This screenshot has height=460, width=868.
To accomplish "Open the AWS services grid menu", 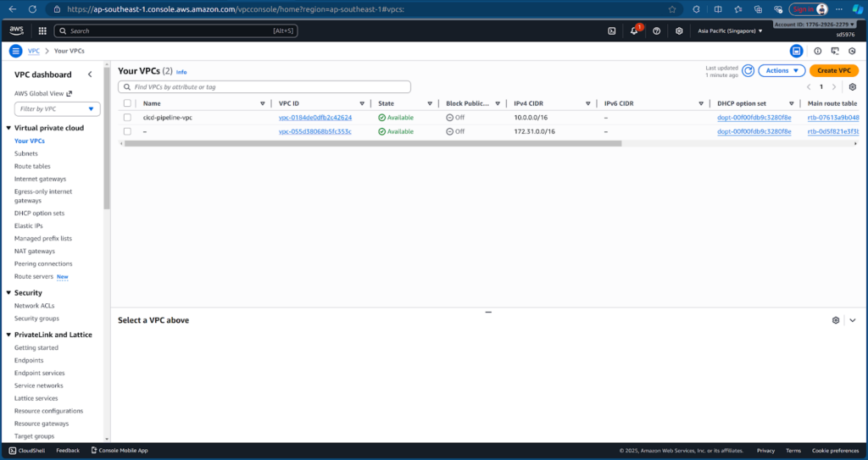I will click(x=42, y=30).
